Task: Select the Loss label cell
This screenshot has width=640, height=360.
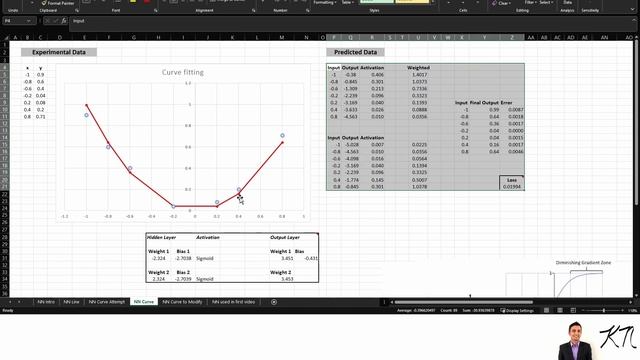Action: click(x=512, y=180)
